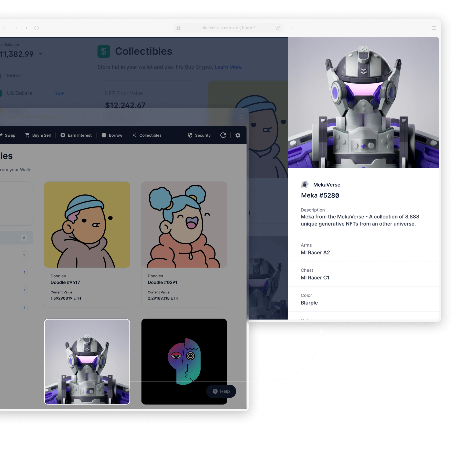Click the large Meka #5280 image
Image resolution: width=476 pixels, height=476 pixels.
pos(363,103)
